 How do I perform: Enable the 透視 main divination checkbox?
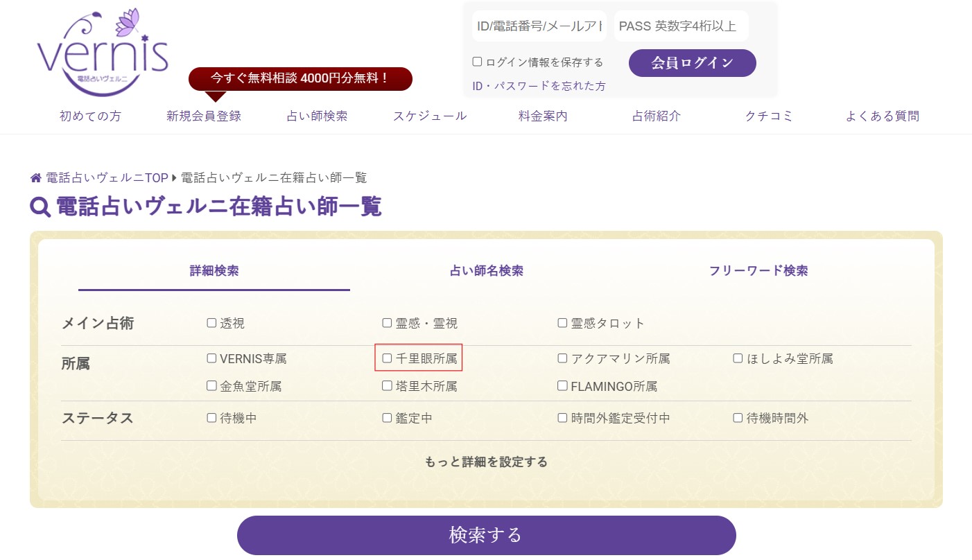(211, 322)
